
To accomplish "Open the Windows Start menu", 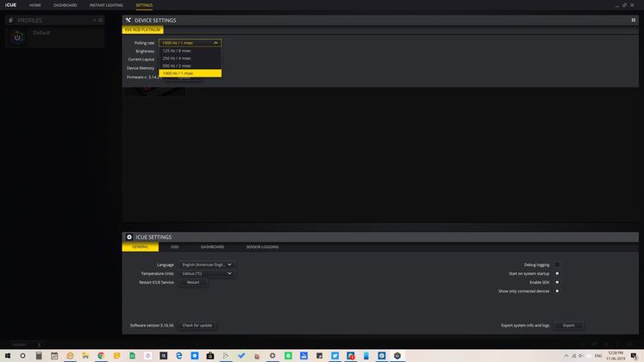I will pyautogui.click(x=8, y=356).
